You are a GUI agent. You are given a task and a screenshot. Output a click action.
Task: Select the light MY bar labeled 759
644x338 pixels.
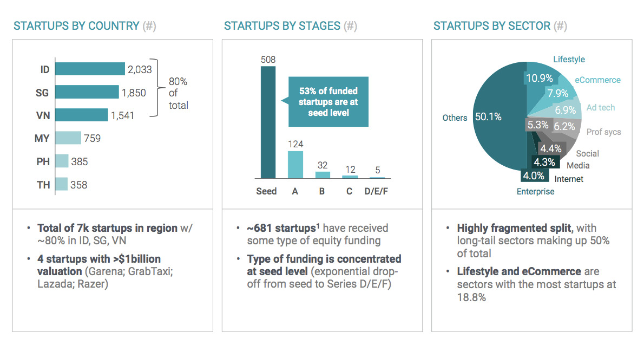(68, 138)
